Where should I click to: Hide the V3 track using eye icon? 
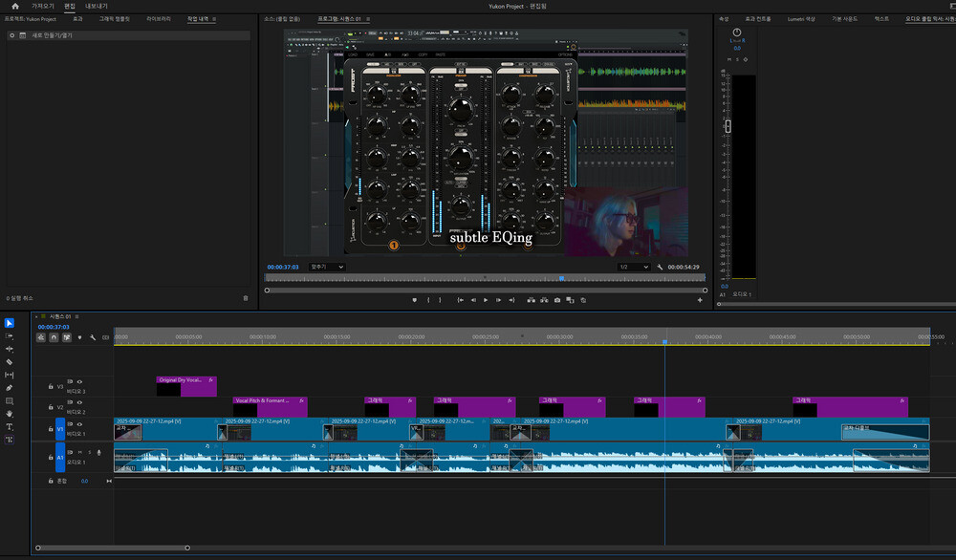(x=79, y=381)
